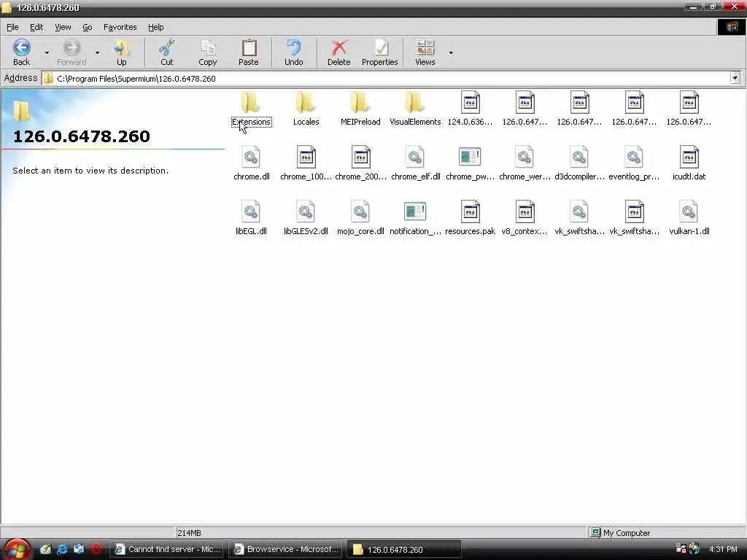This screenshot has height=560, width=747.
Task: Open the Favorites menu
Action: coord(120,27)
